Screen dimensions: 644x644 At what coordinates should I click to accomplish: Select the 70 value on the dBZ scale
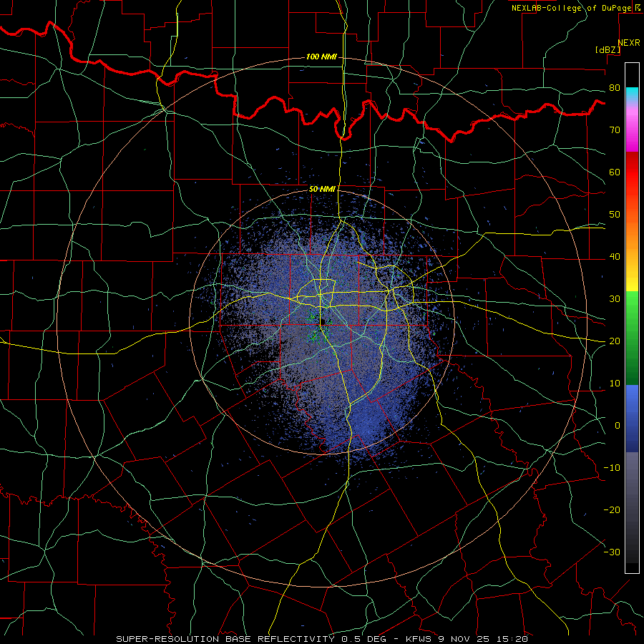615,130
